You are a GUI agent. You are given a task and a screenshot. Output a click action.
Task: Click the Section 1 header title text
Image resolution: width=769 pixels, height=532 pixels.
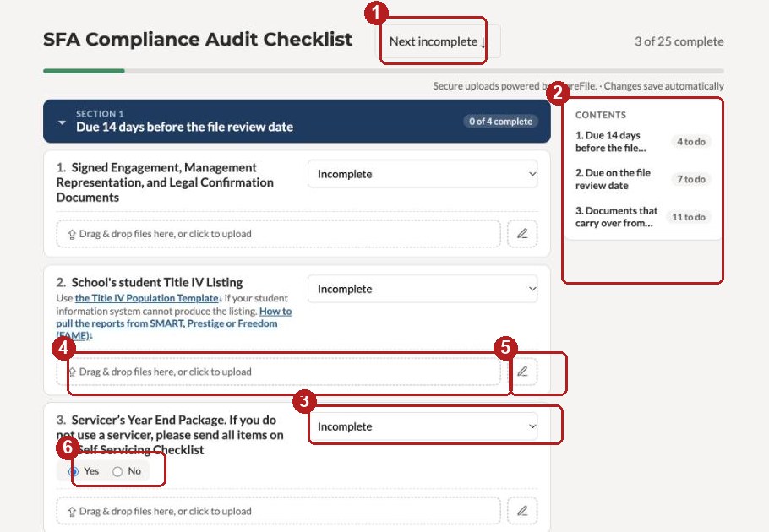(x=184, y=127)
